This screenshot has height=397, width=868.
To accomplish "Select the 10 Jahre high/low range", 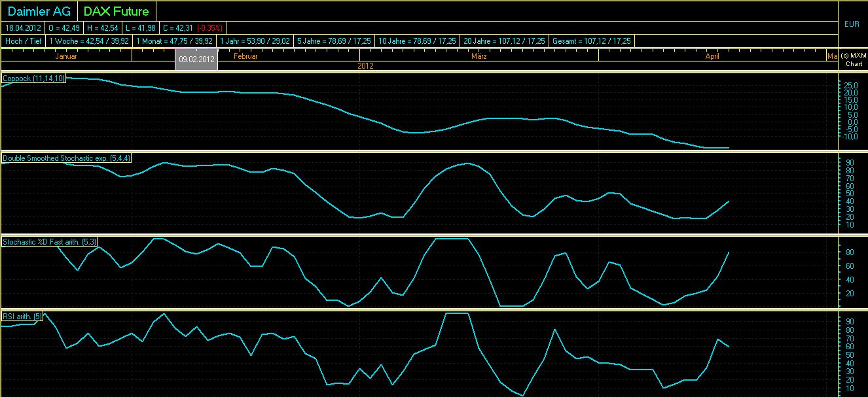I will pyautogui.click(x=418, y=41).
